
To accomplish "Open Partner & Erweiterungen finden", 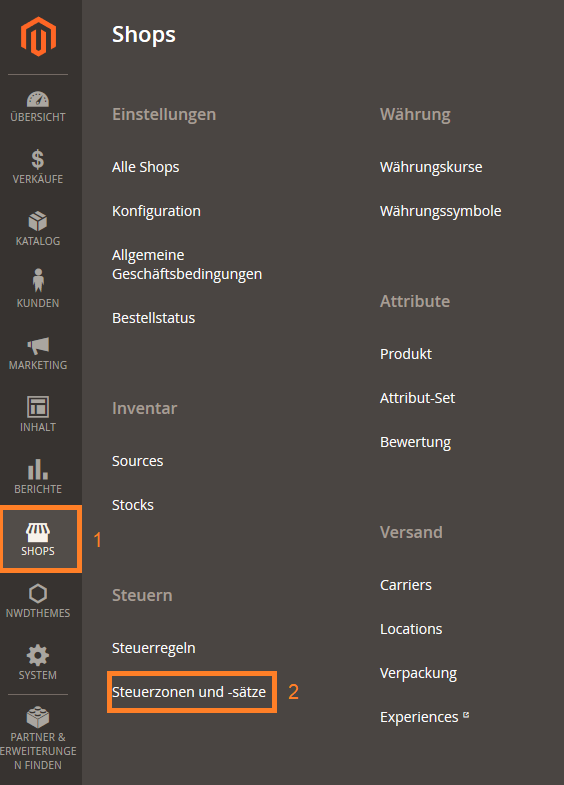I will coord(38,739).
